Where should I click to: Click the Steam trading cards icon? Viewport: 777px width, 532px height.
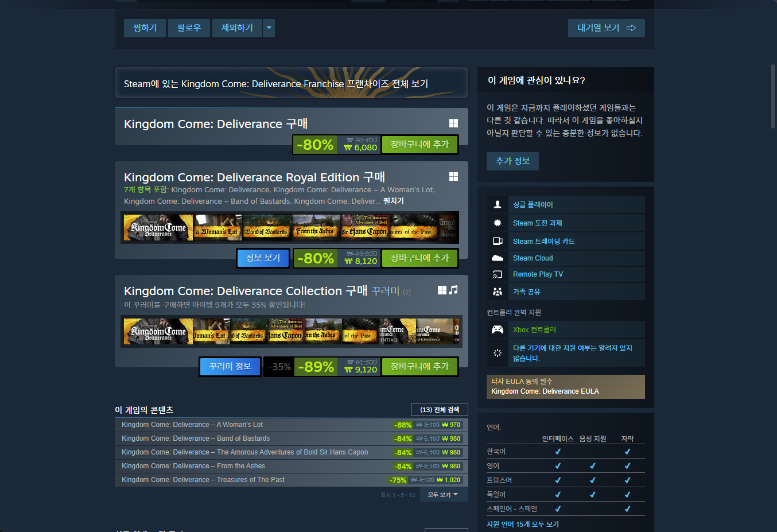(x=498, y=241)
